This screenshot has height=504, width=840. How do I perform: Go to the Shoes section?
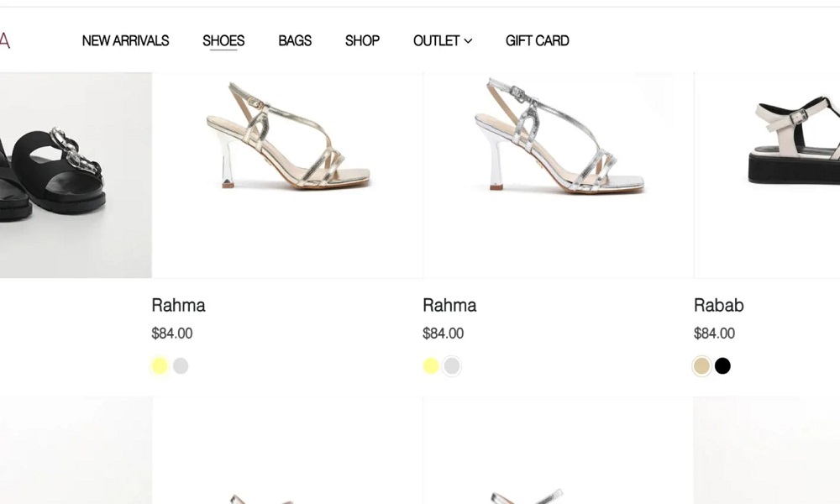pos(223,40)
